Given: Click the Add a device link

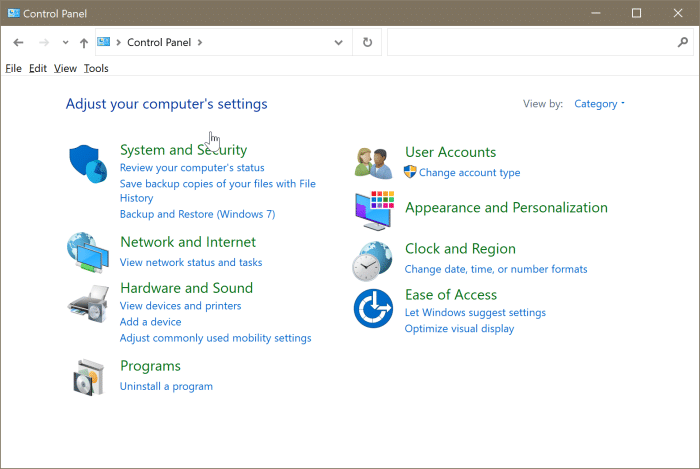Looking at the screenshot, I should (x=150, y=322).
